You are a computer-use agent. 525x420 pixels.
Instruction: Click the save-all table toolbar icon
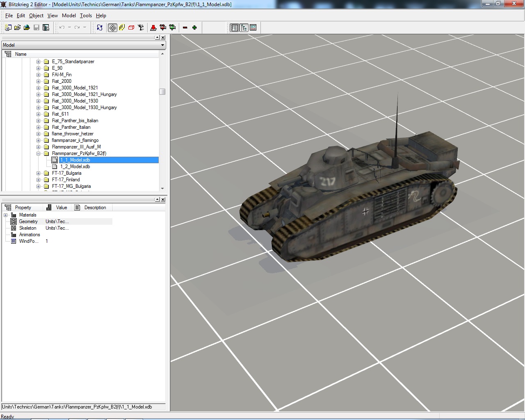46,27
